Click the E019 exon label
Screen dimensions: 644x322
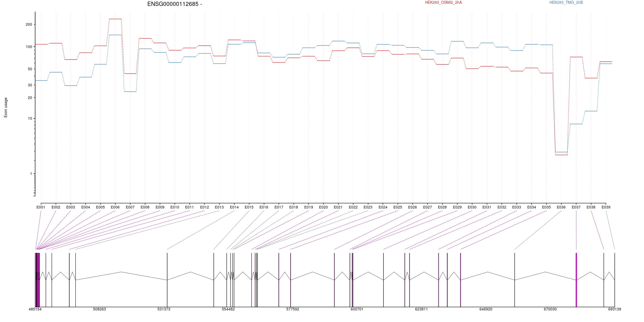[x=309, y=207]
